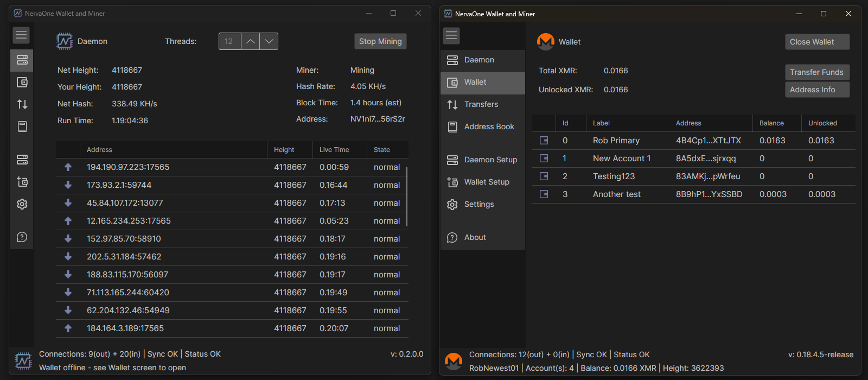Click mining address NV1ni7...56rS2r
This screenshot has height=380, width=868.
pyautogui.click(x=378, y=119)
